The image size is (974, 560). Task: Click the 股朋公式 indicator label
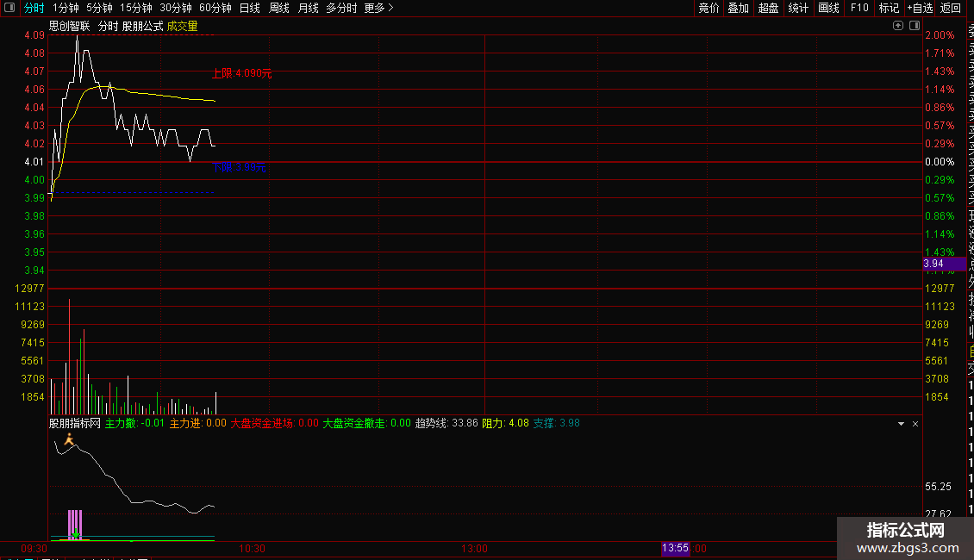[142, 26]
